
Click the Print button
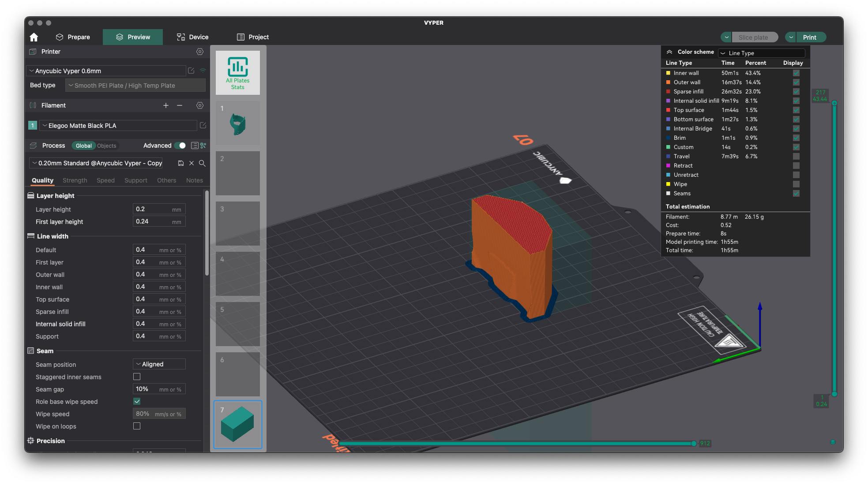coord(809,37)
